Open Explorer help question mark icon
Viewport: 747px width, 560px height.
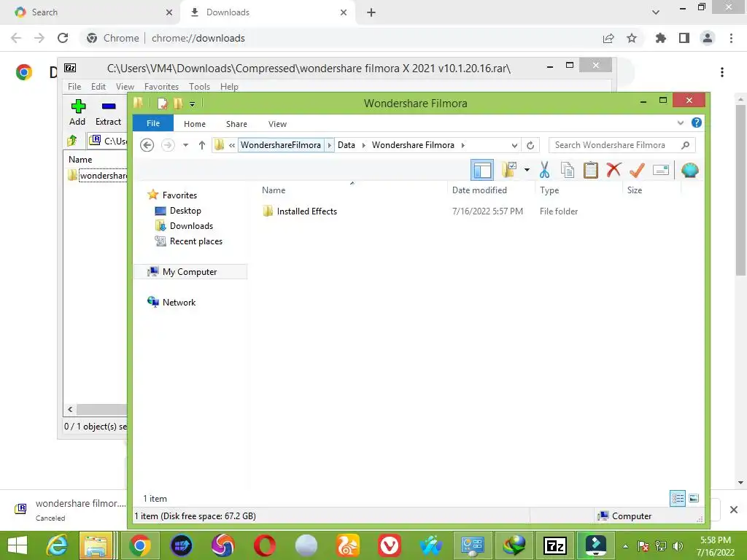point(697,122)
